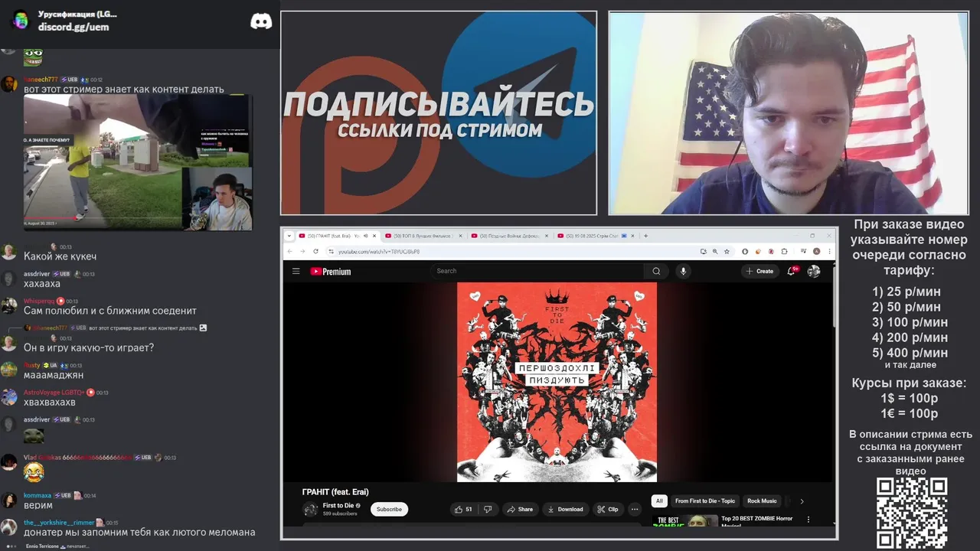
Task: Click username Whisperqq in chat
Action: 39,301
